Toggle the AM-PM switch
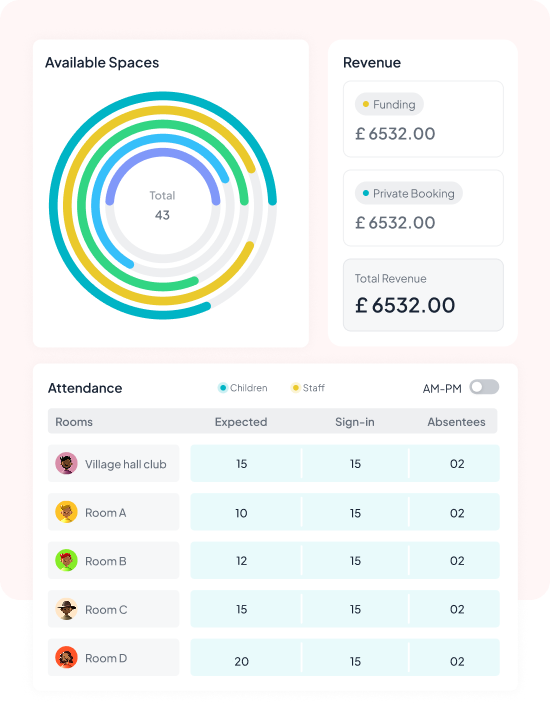 coord(484,387)
